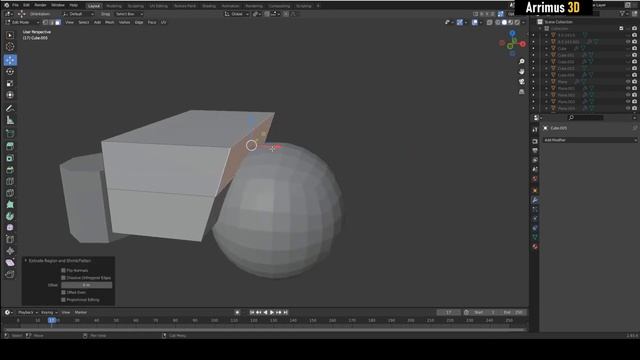Open the Edit Mode dropdown
The width and height of the screenshot is (640, 360).
(22, 22)
